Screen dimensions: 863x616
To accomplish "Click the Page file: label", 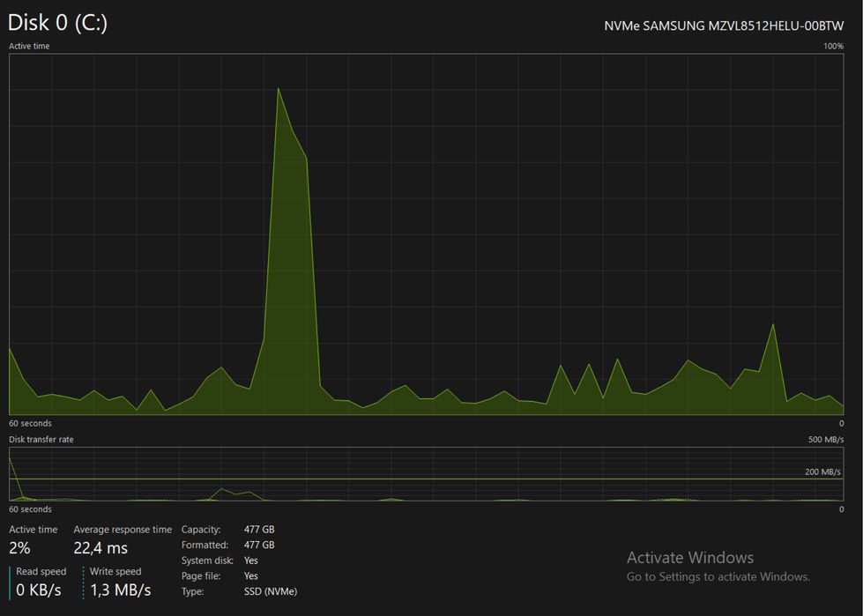I will click(x=202, y=575).
